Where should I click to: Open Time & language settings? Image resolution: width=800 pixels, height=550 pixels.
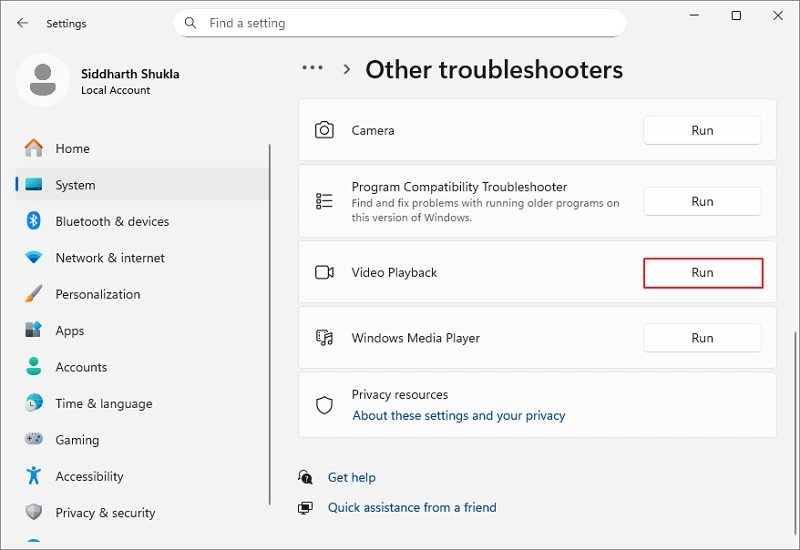point(142,404)
